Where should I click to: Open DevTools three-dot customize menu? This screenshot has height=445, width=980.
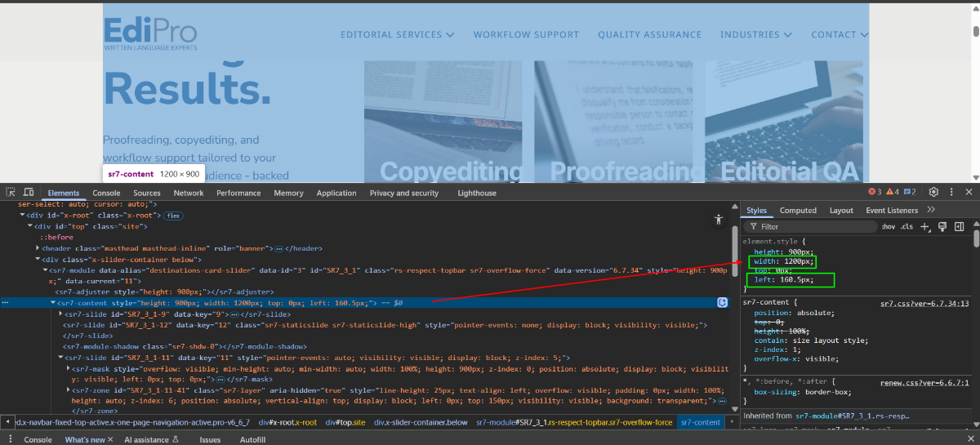[951, 192]
